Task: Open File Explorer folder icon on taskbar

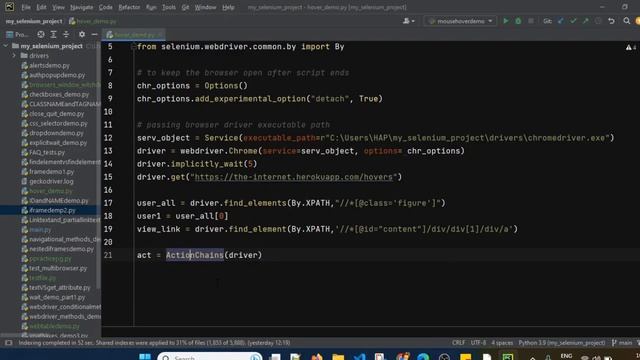Action: pyautogui.click(x=338, y=357)
